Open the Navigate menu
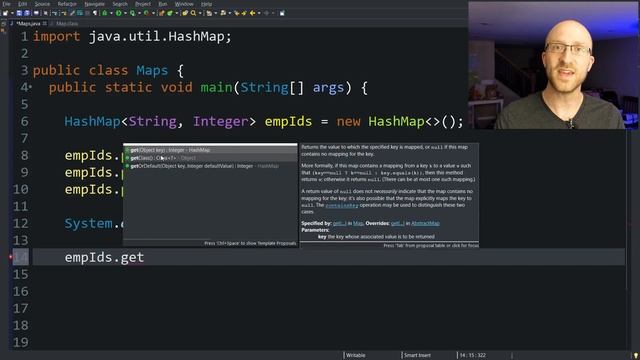640x360 pixels. click(94, 4)
